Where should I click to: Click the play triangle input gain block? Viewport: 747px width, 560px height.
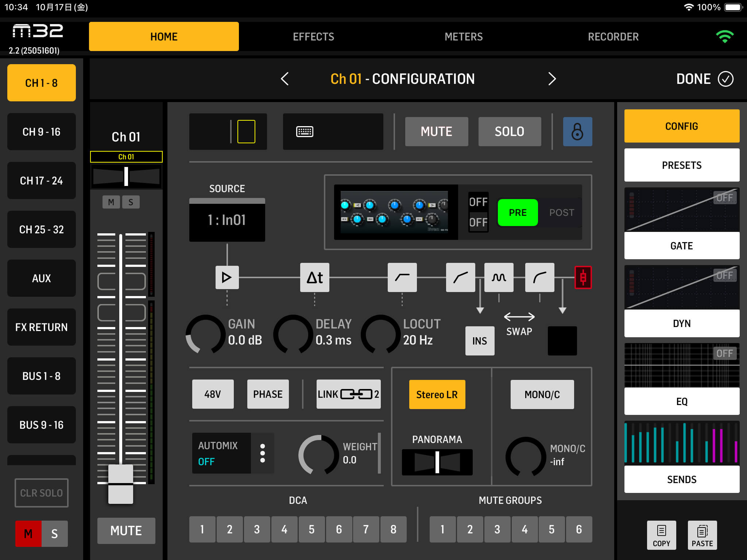coord(227,277)
